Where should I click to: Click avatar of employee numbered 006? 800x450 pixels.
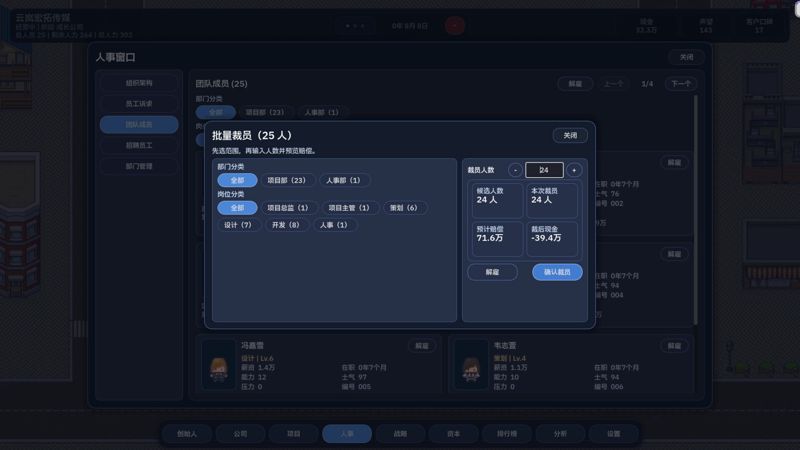point(471,365)
